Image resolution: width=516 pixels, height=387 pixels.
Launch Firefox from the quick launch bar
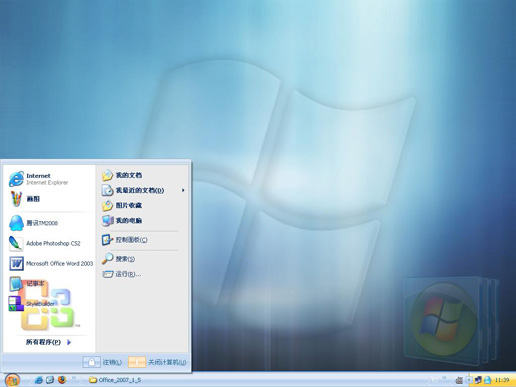62,380
